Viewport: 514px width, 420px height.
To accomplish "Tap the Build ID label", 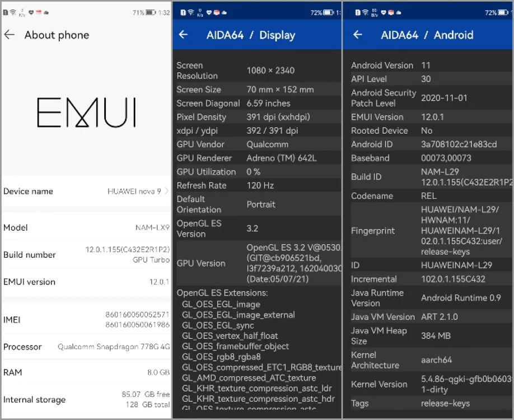I will click(x=366, y=177).
